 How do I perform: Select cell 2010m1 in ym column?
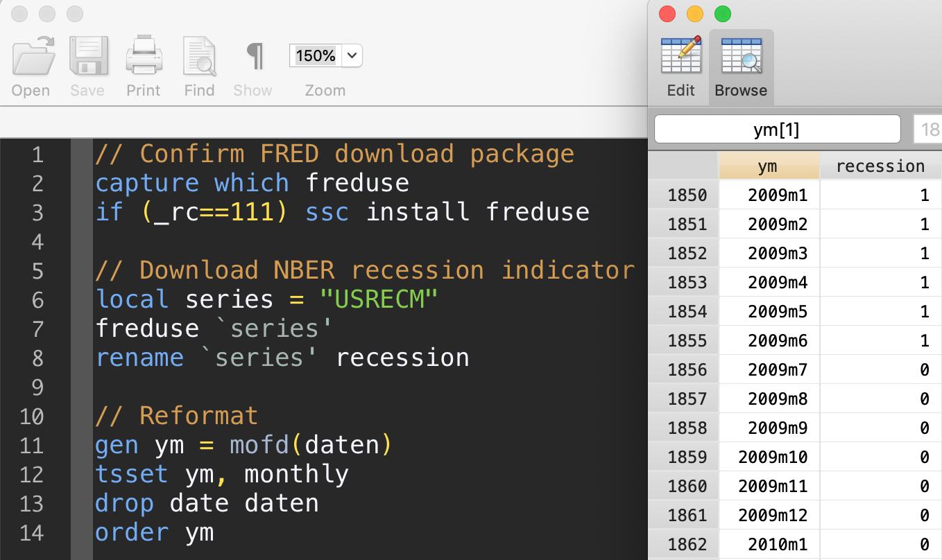[x=769, y=545]
